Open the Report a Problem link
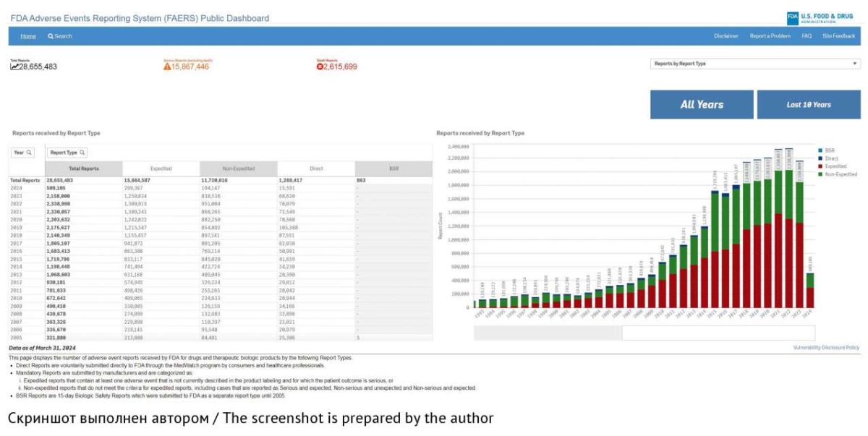 coord(770,36)
